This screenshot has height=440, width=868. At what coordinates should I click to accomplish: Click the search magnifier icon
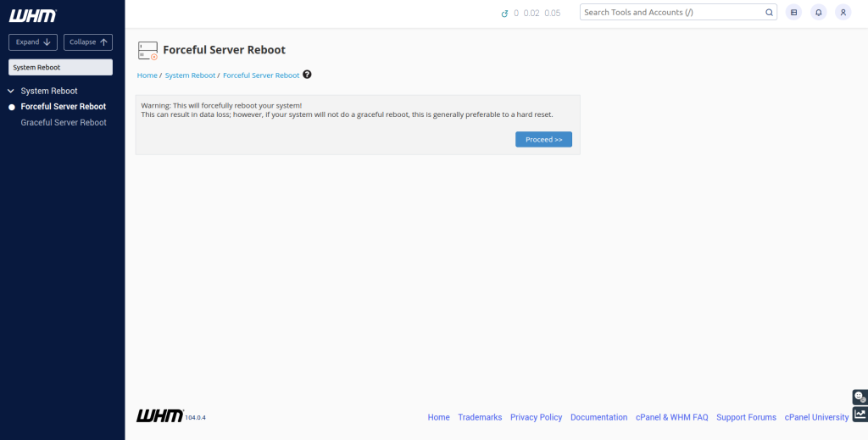pos(769,13)
